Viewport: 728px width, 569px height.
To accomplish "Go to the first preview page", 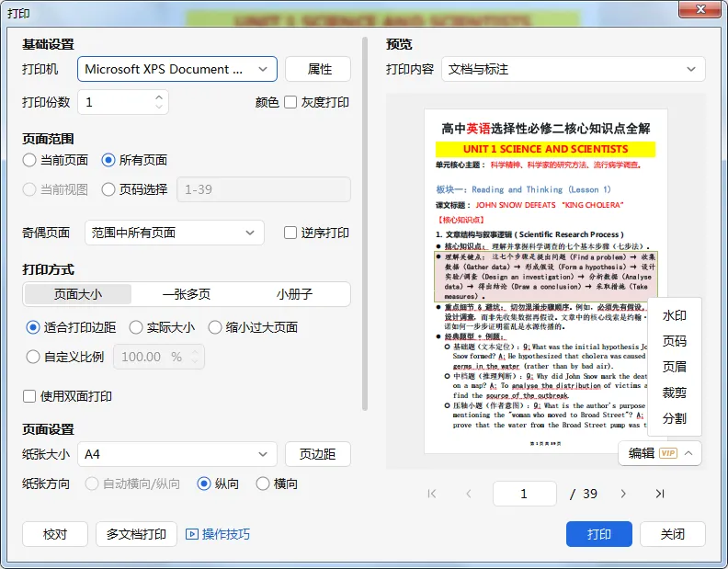I will click(x=432, y=494).
